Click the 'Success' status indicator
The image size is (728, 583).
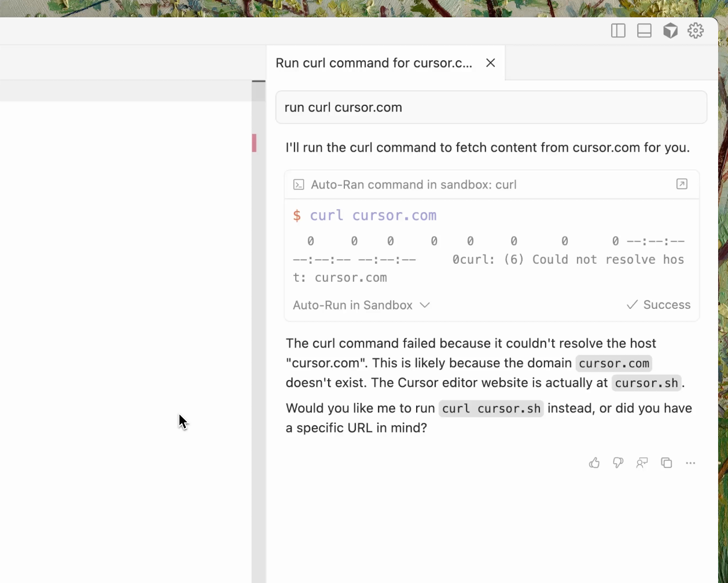pyautogui.click(x=659, y=305)
